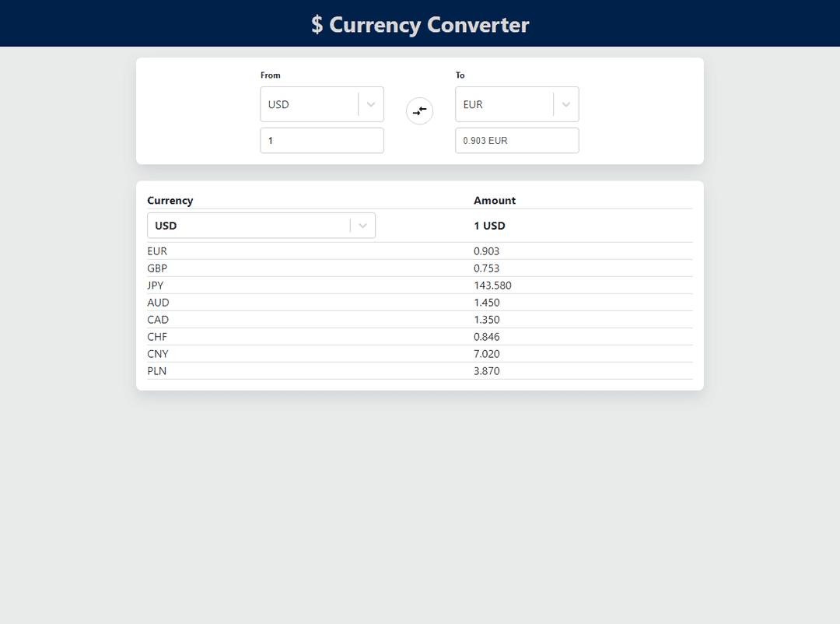This screenshot has width=840, height=624.
Task: Click the converted 0.903 EUR result field
Action: tap(516, 141)
